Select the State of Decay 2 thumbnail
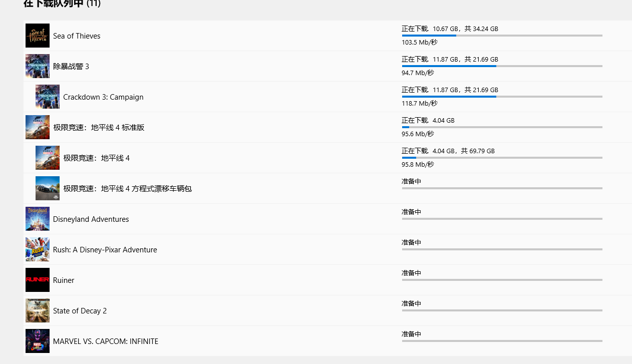Screen dimensions: 632x364 37,310
